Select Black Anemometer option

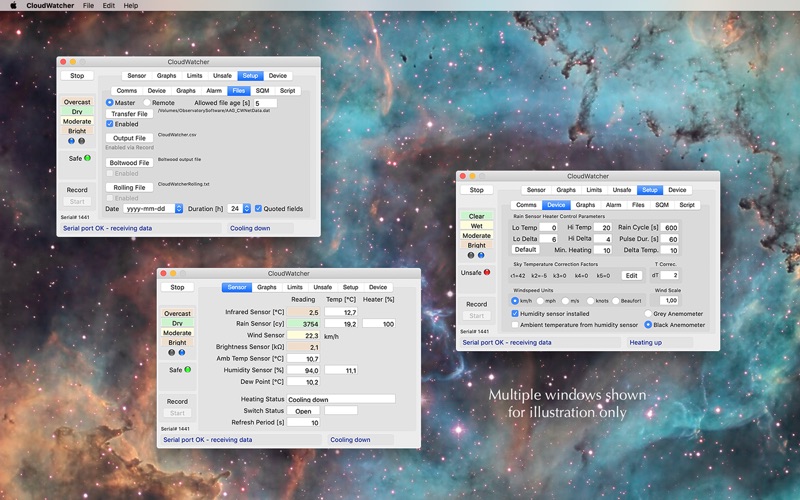pyautogui.click(x=648, y=325)
